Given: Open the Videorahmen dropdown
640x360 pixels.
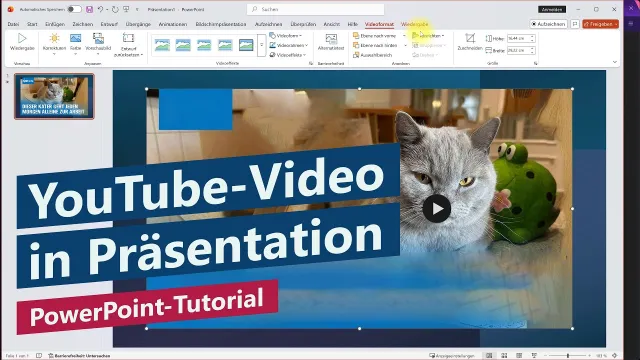Looking at the screenshot, I should pos(289,45).
